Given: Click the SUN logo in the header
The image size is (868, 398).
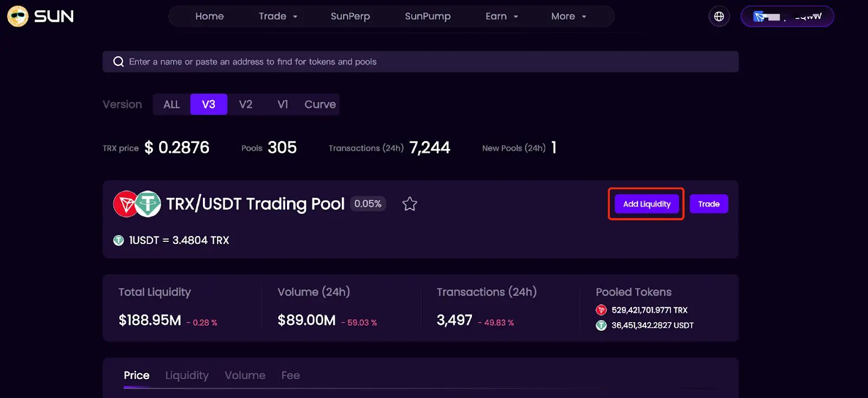Looking at the screenshot, I should pyautogui.click(x=40, y=16).
